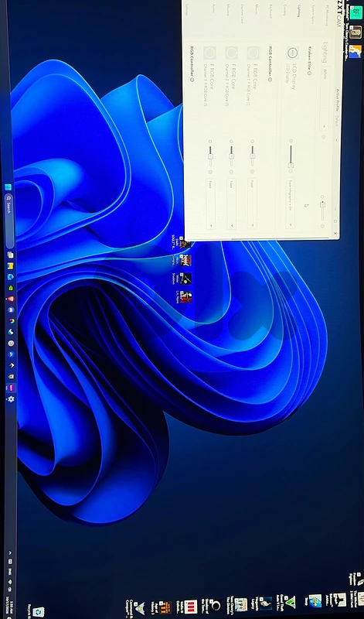Screen dimensions: 364x619
Task: Open the Recycle Bin desktop icon
Action: click(x=36, y=611)
